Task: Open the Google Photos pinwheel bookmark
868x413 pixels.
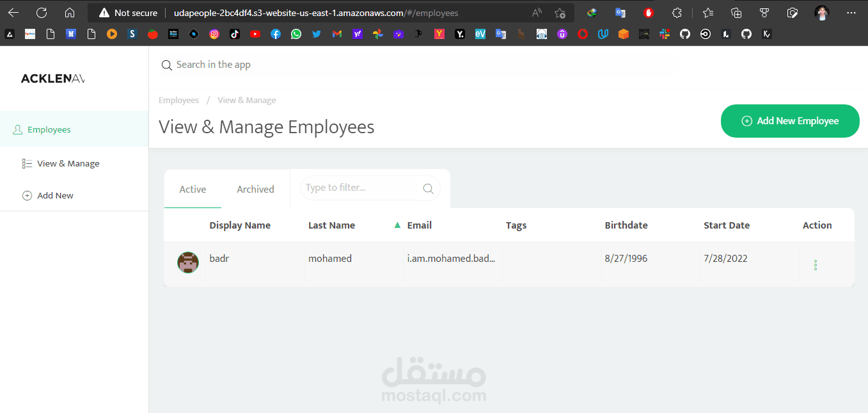Action: coord(378,35)
